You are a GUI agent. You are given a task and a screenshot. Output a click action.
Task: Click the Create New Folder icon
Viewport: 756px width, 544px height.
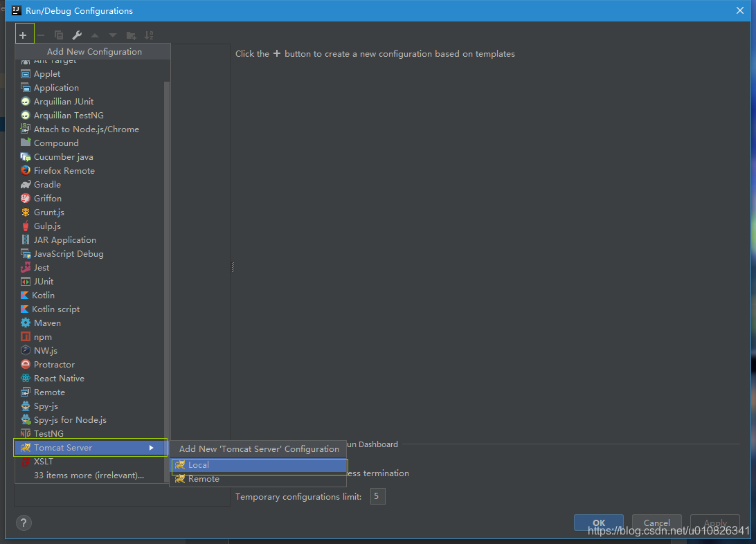(x=131, y=35)
